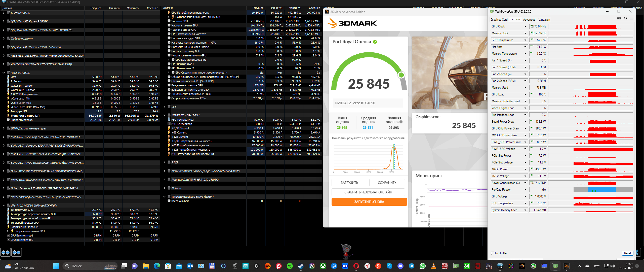Click HWiNFO expand columns arrows button
This screenshot has height=272, width=644.
coord(6,252)
